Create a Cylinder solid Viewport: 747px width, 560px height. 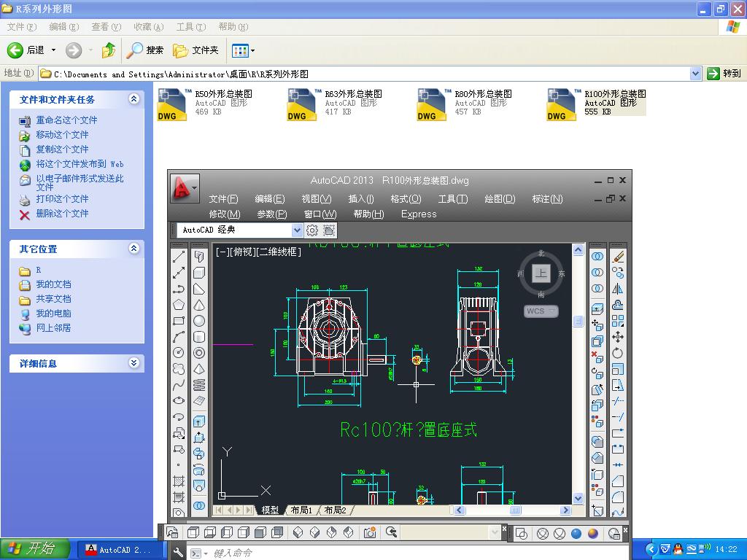click(199, 337)
